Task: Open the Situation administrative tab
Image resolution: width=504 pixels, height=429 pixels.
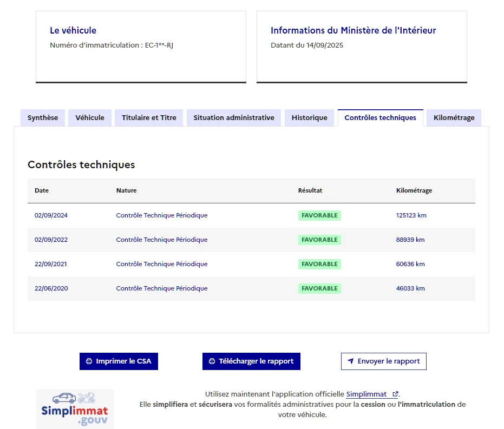Action: coord(234,118)
